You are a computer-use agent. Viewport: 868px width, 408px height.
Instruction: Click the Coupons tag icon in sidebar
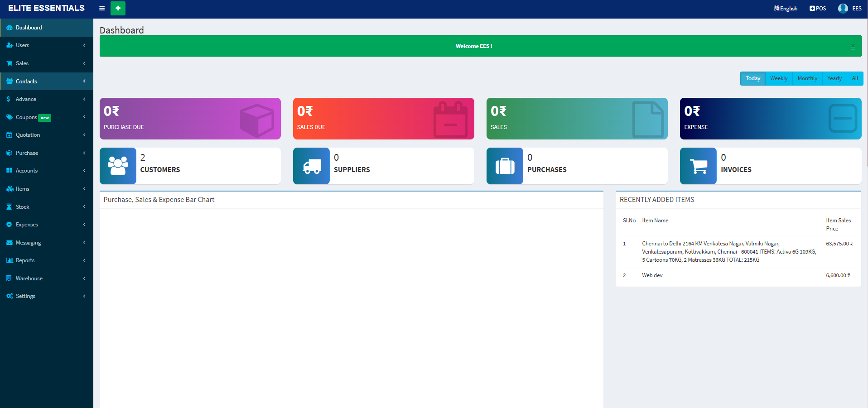click(10, 117)
